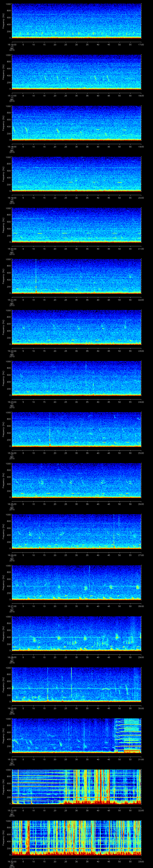Image resolution: width=153 pixels, height=868 pixels.
Task: Select the spectrogram panel starting at 16:18:00
Action: click(x=76, y=123)
